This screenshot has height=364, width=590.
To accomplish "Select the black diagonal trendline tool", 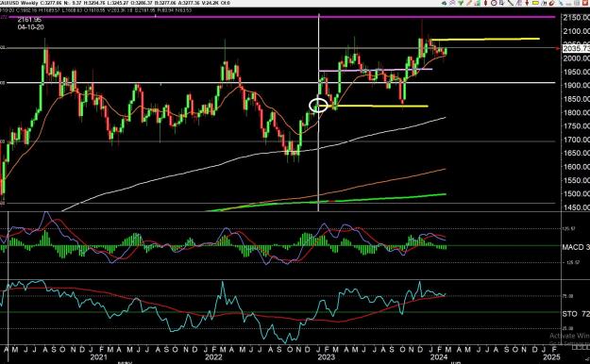I will 511,3.
